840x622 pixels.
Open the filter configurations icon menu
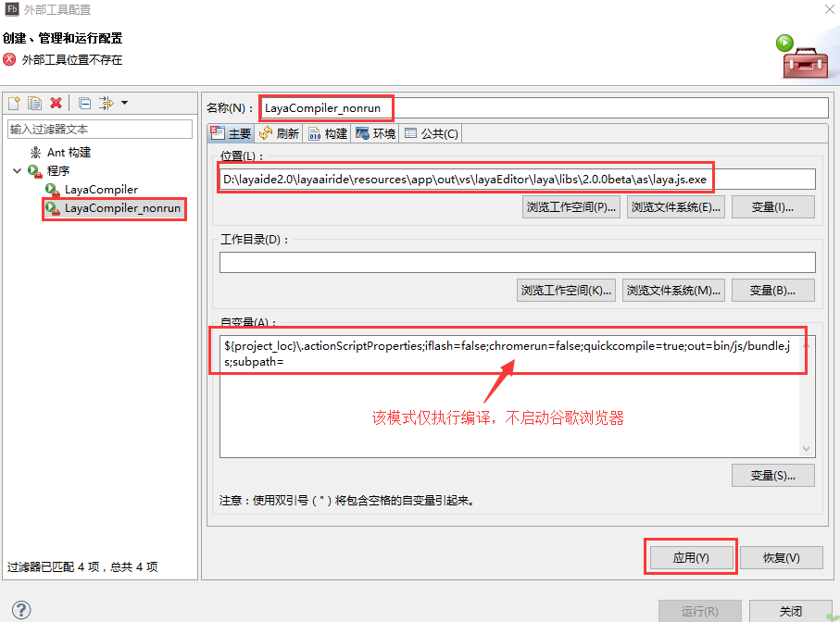click(x=107, y=103)
